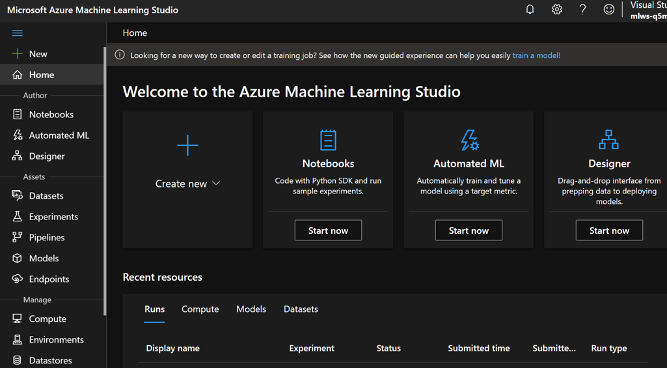Click the Datasets sidebar icon

pos(17,195)
